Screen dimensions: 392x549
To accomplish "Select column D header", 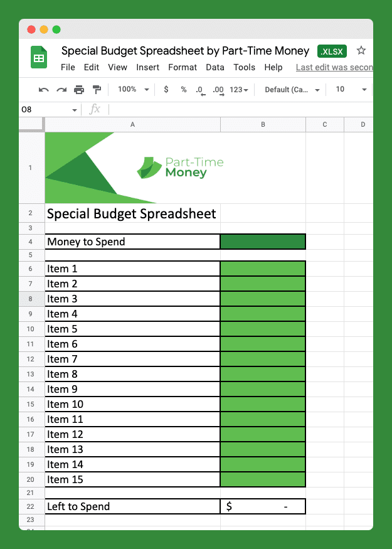I will tap(359, 125).
